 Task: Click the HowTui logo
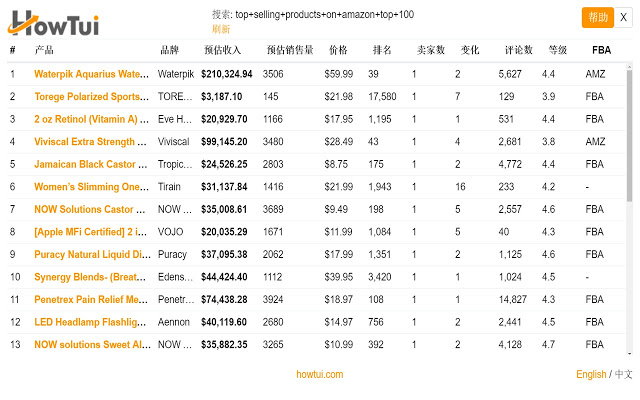(x=53, y=23)
